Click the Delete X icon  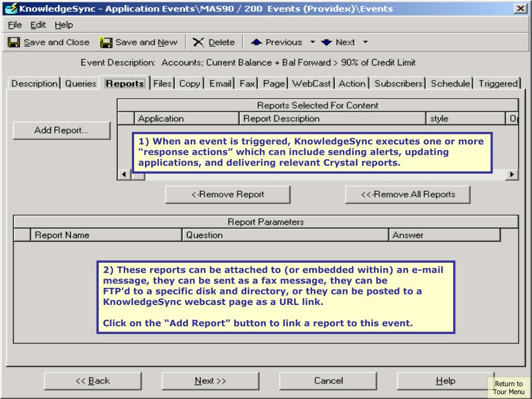tap(198, 43)
